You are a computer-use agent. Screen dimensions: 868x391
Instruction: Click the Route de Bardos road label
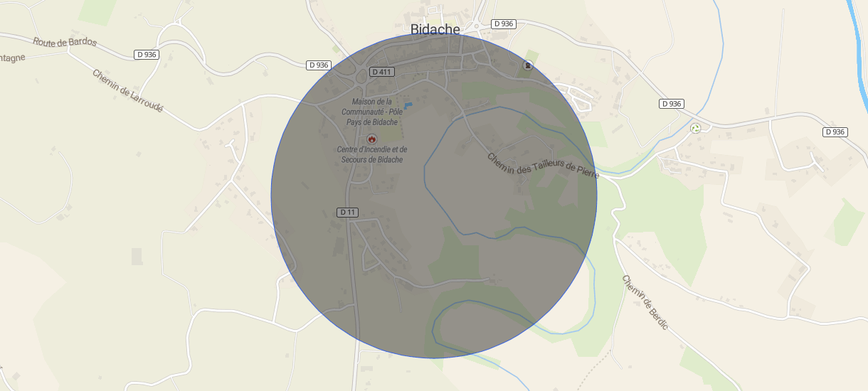[65, 42]
